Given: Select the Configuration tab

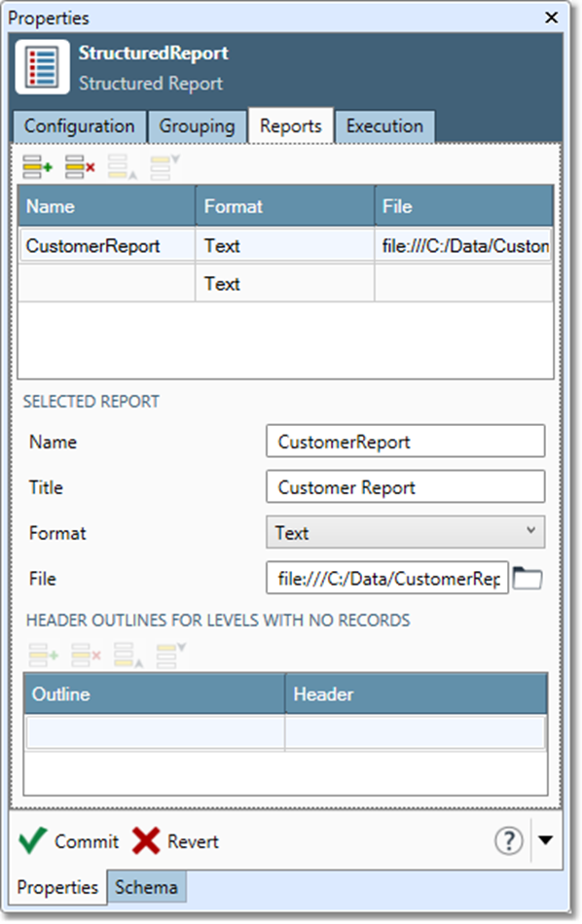Looking at the screenshot, I should click(78, 126).
